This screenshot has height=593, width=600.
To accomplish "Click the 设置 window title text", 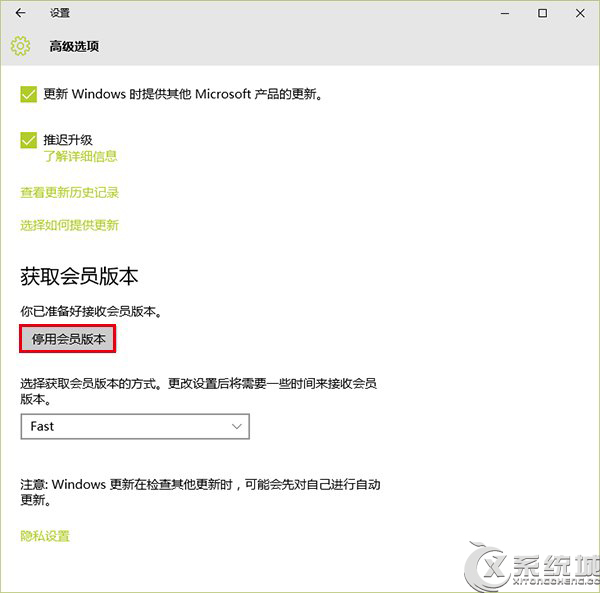I will click(60, 13).
